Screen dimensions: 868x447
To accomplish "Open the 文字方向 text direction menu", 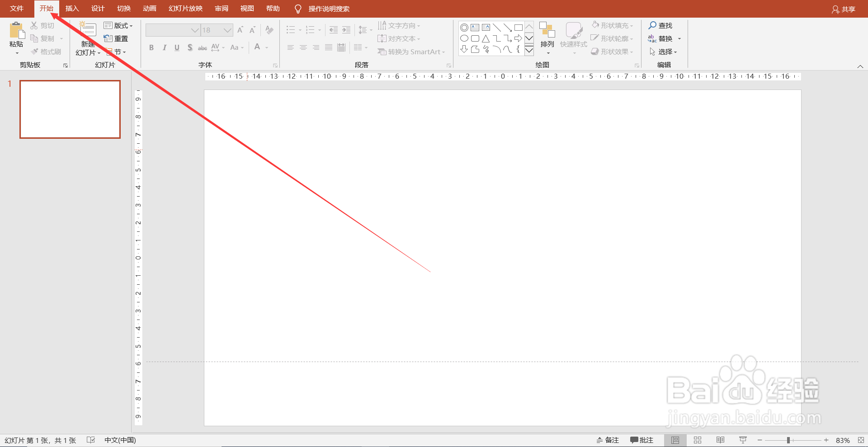I will [x=399, y=25].
